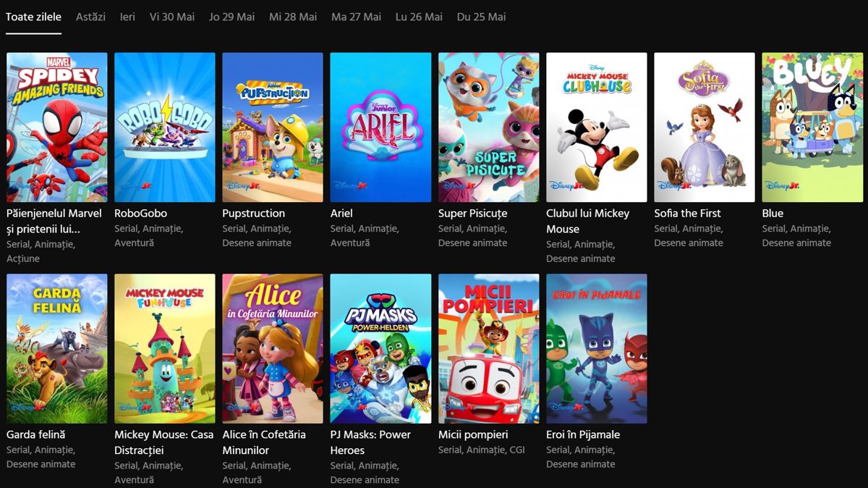Open the Pupstruction poster thumbnail

273,127
